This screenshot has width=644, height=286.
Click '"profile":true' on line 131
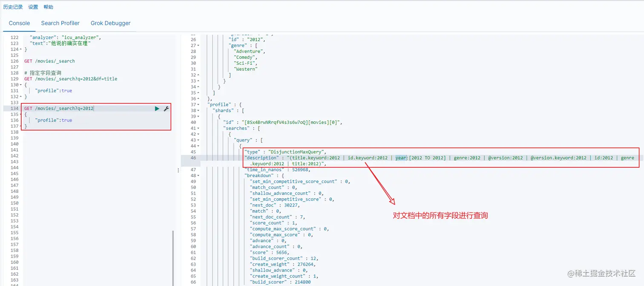(54, 91)
